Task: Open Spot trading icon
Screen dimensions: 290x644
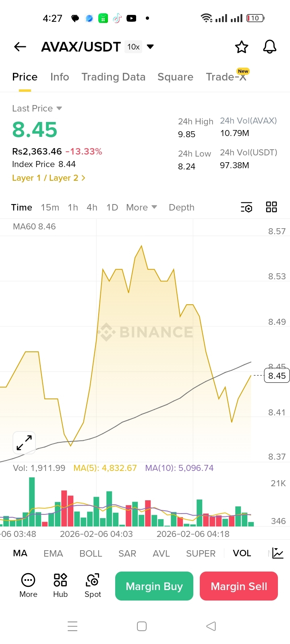Action: [93, 585]
